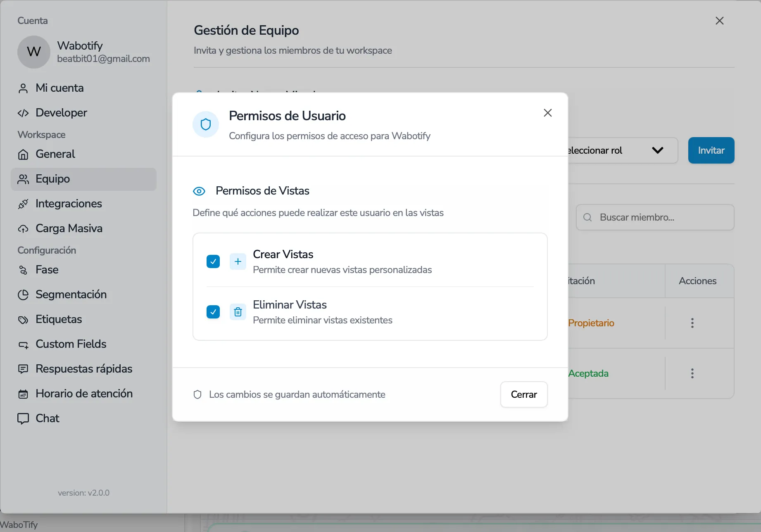This screenshot has width=761, height=532.
Task: Select Developer code icon in sidebar
Action: pyautogui.click(x=23, y=113)
